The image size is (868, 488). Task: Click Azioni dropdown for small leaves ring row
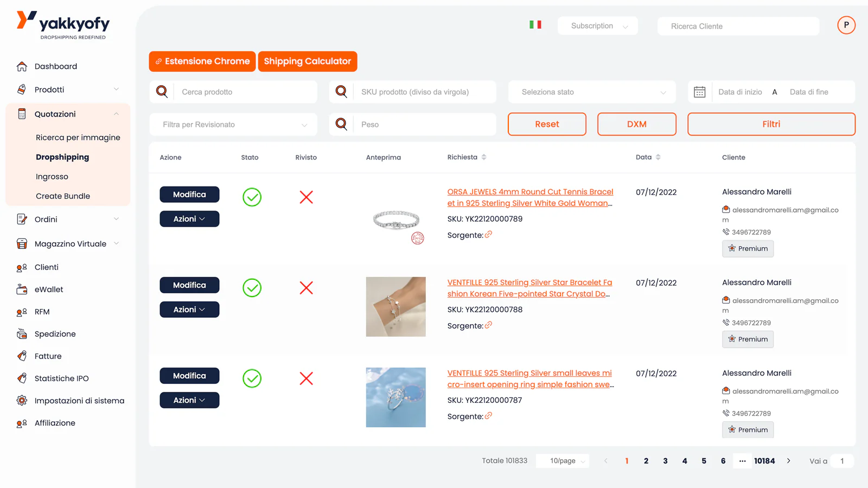pyautogui.click(x=189, y=400)
